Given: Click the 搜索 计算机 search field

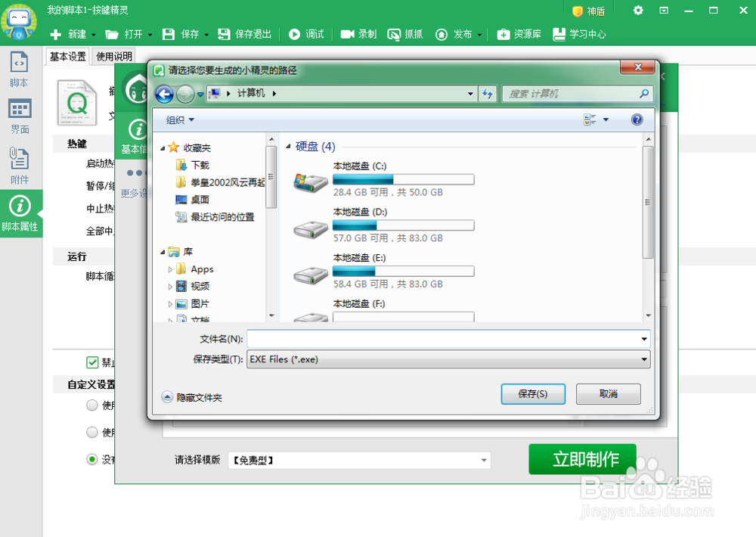Looking at the screenshot, I should (x=577, y=94).
